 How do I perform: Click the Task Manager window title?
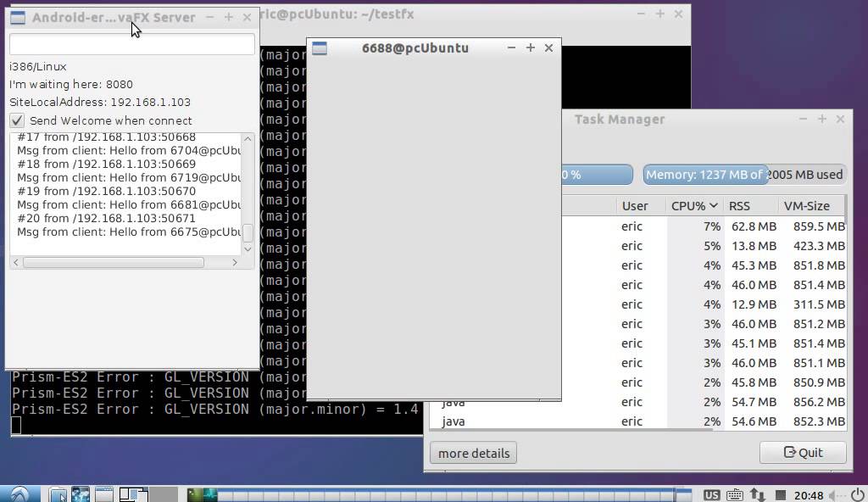(620, 119)
